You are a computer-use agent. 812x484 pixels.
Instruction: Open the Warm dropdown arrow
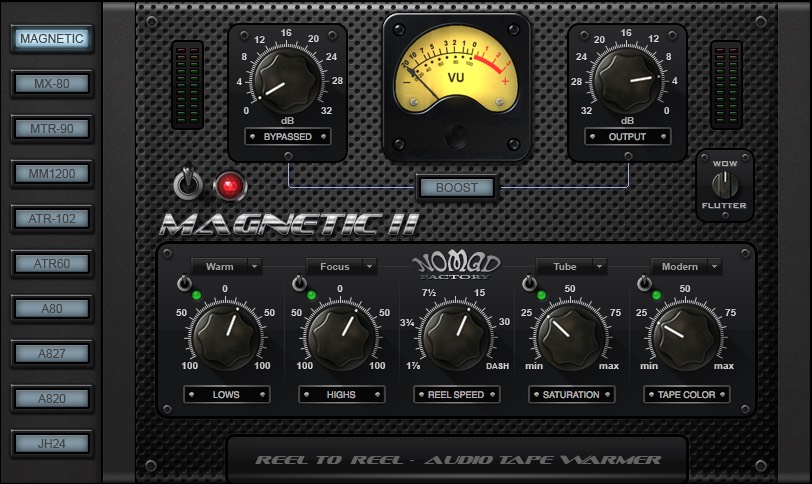(254, 267)
